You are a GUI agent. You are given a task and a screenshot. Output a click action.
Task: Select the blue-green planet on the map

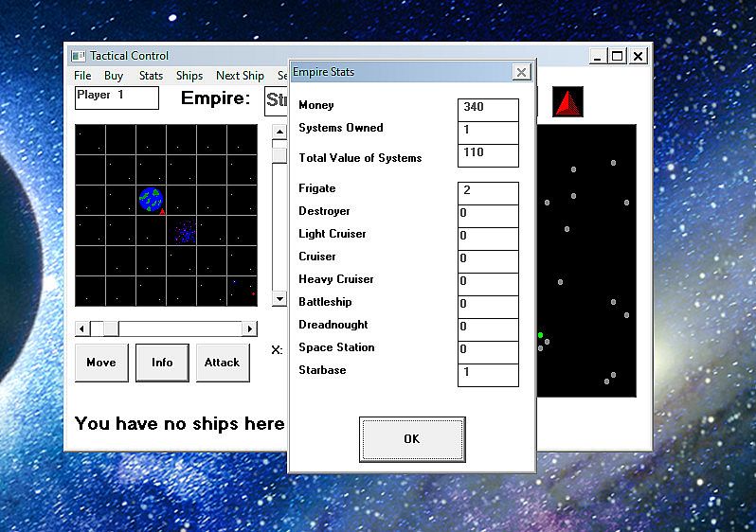point(151,200)
